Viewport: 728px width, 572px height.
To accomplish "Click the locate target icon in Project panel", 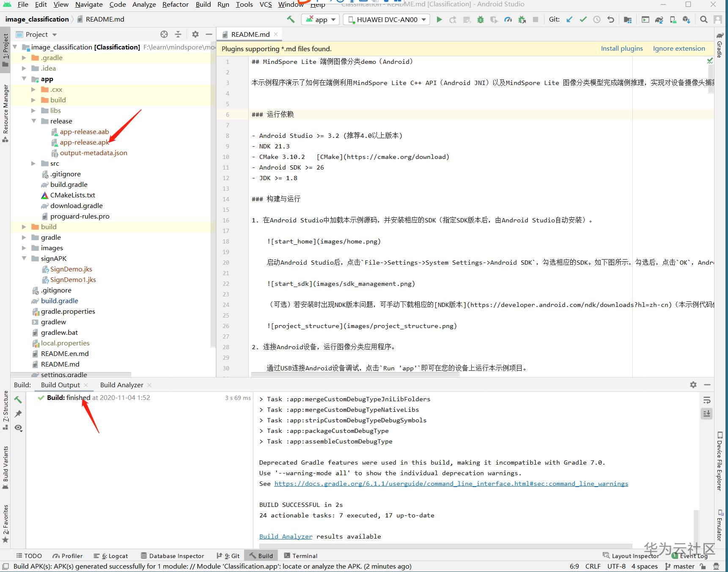I will coord(164,34).
